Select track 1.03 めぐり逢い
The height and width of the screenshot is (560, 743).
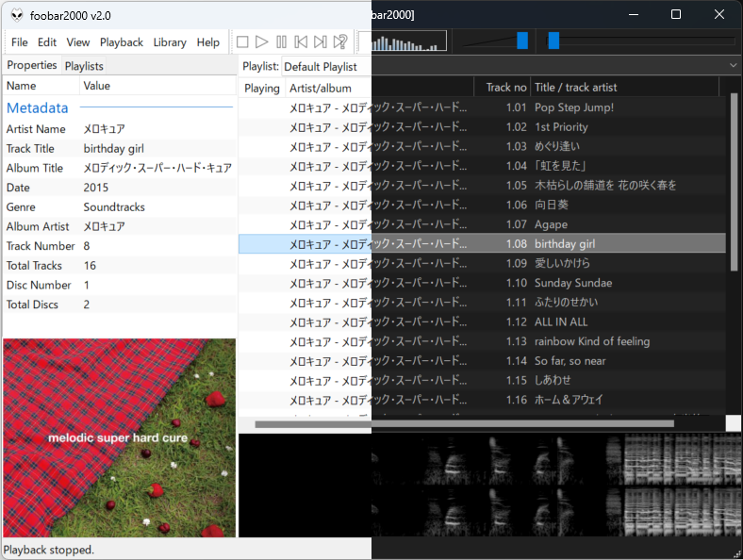pyautogui.click(x=482, y=146)
